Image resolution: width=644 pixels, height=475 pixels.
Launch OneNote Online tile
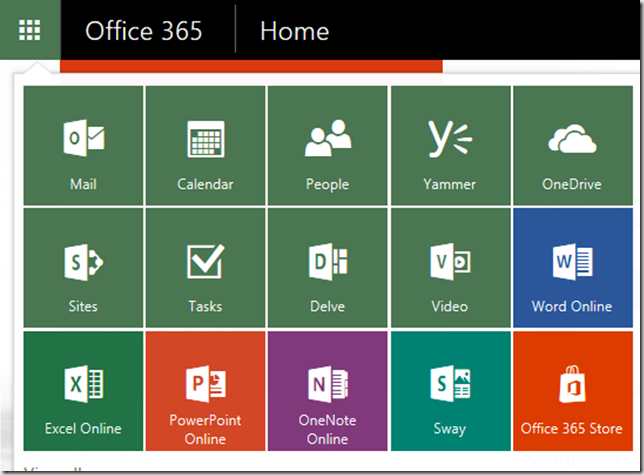[327, 391]
